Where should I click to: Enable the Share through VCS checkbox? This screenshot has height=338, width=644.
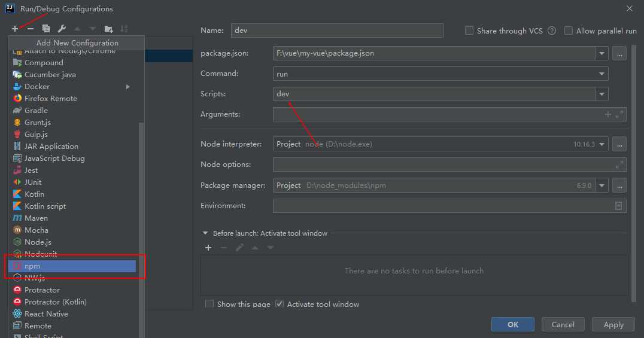point(469,31)
